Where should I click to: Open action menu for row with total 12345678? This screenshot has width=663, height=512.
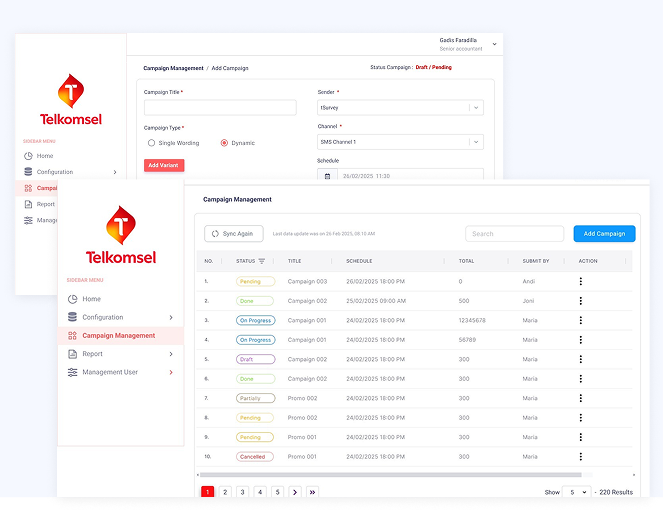[x=580, y=321]
